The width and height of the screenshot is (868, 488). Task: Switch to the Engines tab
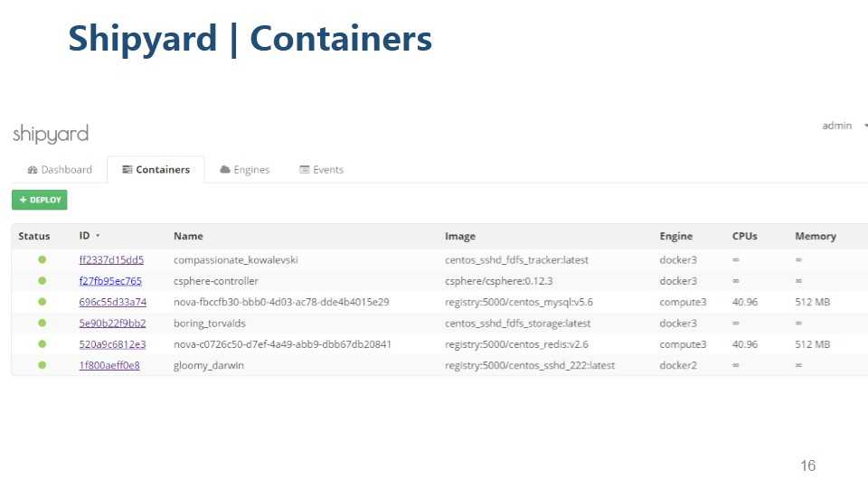pyautogui.click(x=245, y=170)
